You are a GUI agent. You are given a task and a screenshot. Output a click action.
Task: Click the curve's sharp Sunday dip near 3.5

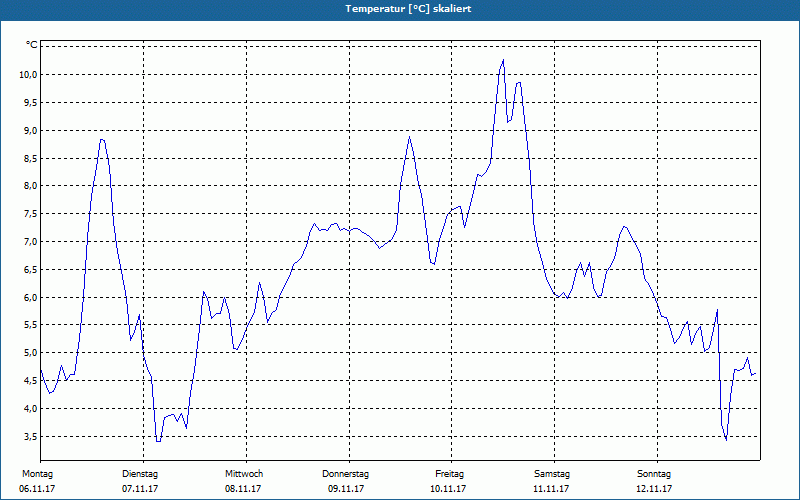point(726,439)
